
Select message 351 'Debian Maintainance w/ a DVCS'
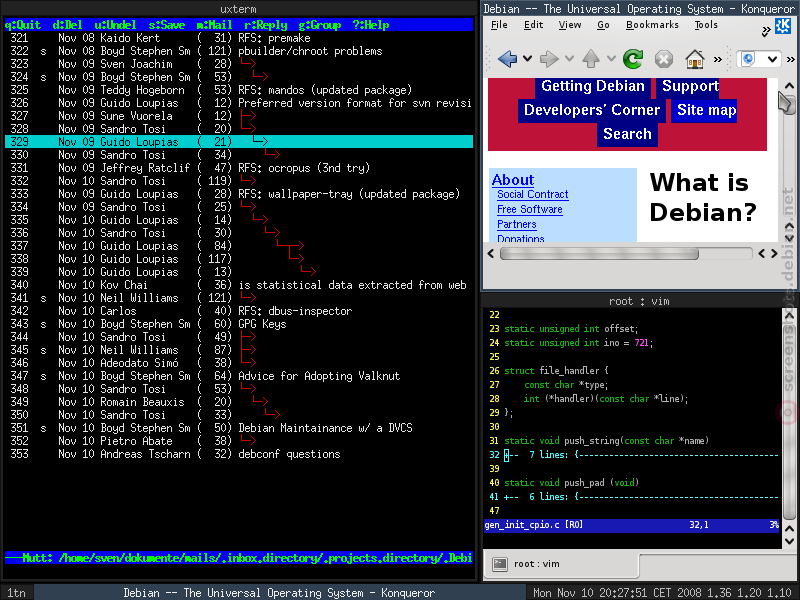(x=239, y=428)
